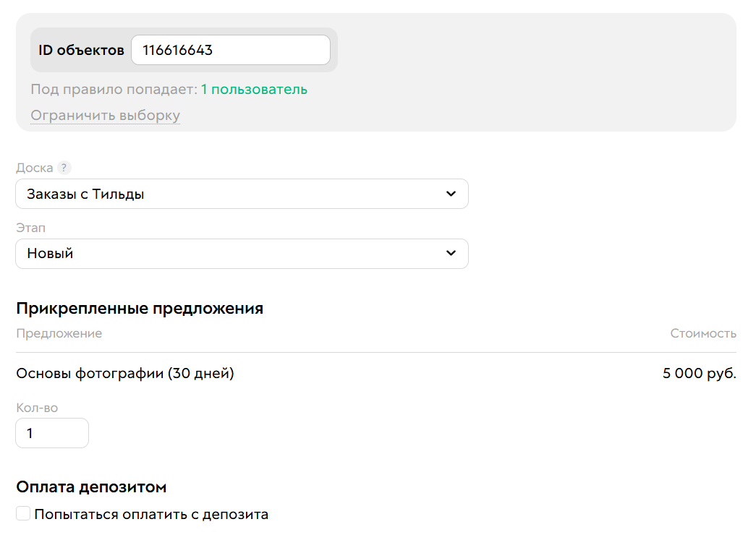Click the Оплата депозитом section heading

pyautogui.click(x=92, y=487)
